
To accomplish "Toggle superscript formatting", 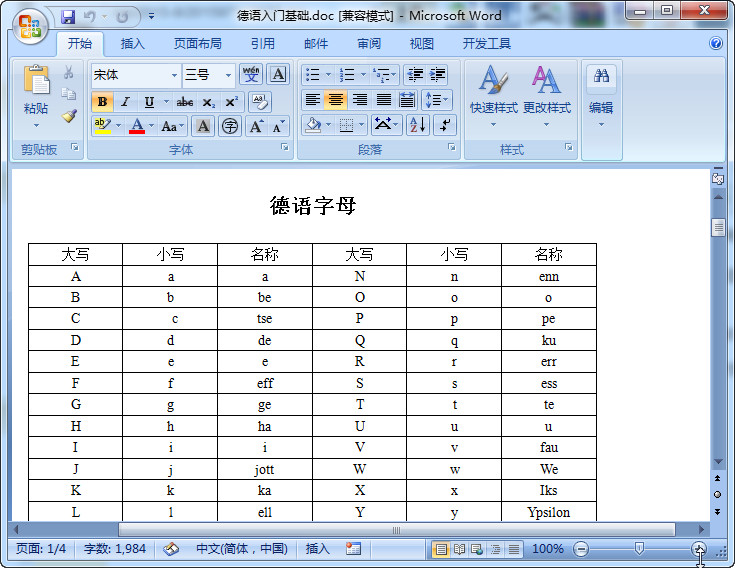I will 232,102.
